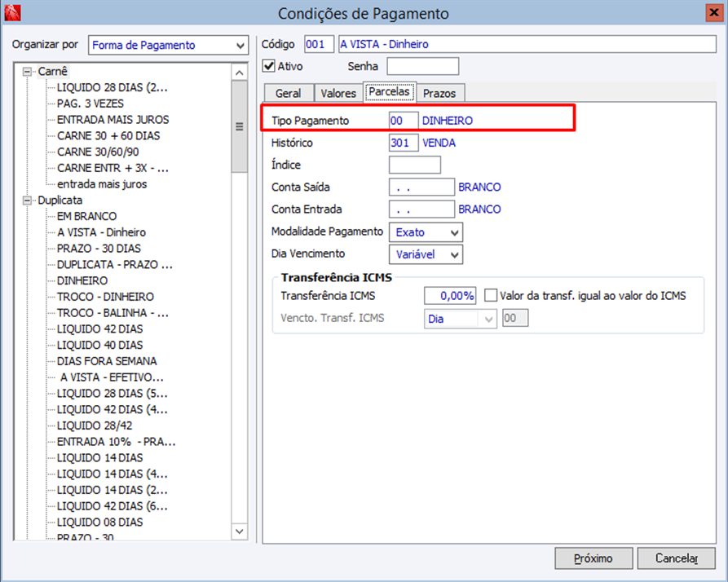728x582 pixels.
Task: Select tree item DINHEIRO
Action: pos(82,280)
